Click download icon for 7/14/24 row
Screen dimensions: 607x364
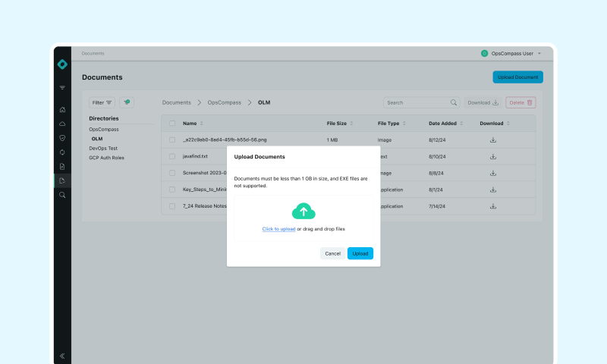492,206
